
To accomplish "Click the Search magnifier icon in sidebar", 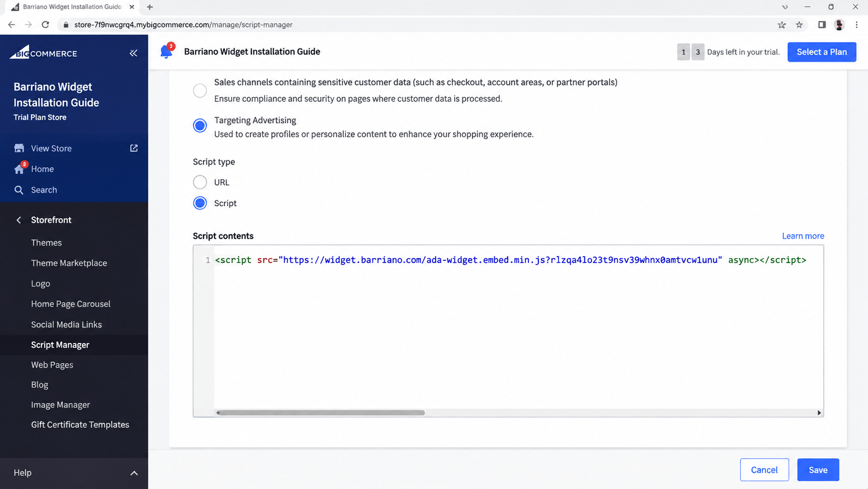I will (19, 190).
